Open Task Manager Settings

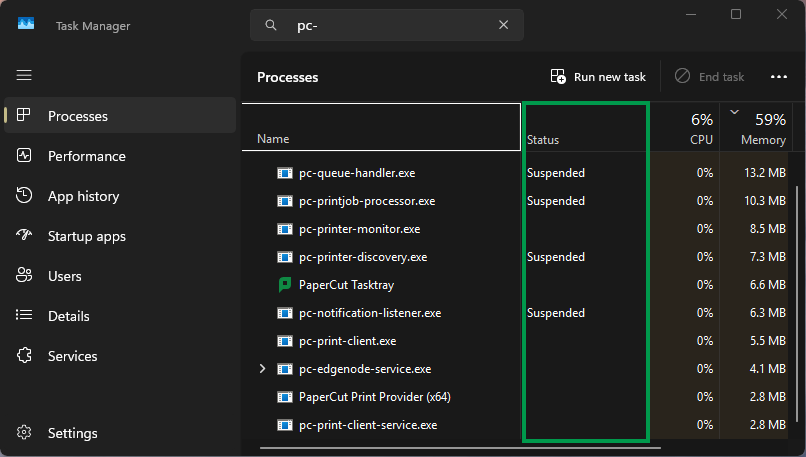120,433
